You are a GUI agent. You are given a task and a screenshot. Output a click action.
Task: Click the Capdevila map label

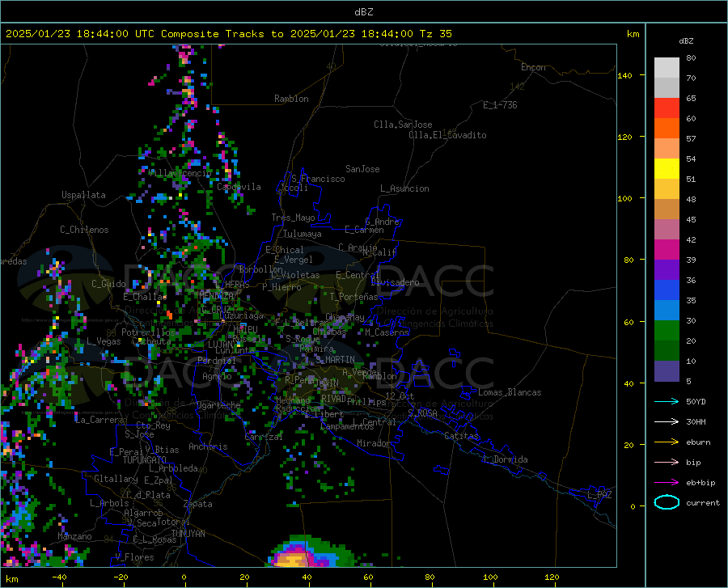[x=239, y=187]
